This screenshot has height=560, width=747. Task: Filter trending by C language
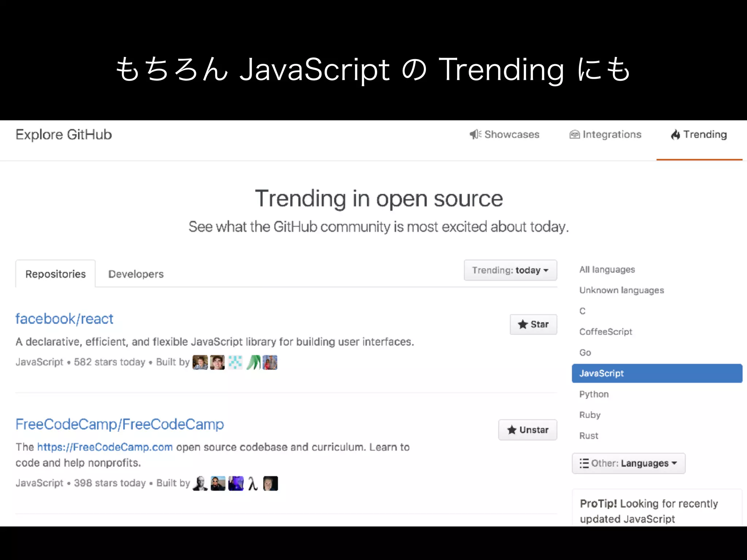(x=582, y=311)
